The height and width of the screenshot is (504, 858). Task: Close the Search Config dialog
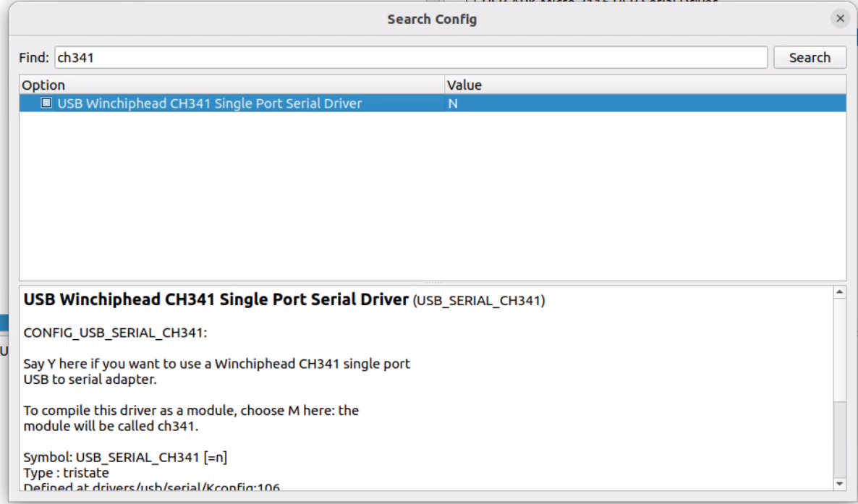click(x=840, y=19)
